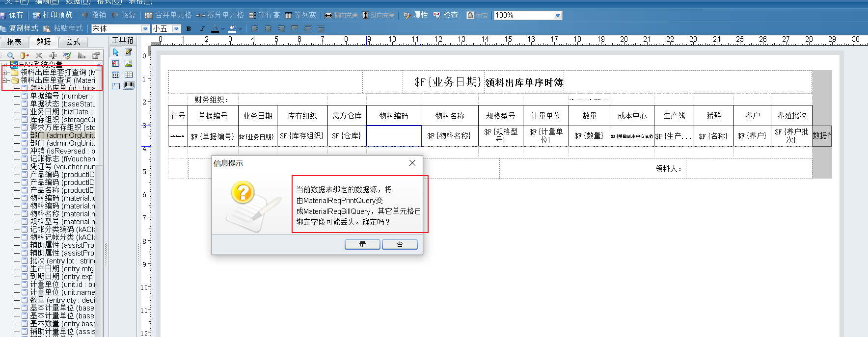Choose the image tool in toolbox
Screen dimensions: 868x337
point(129,63)
